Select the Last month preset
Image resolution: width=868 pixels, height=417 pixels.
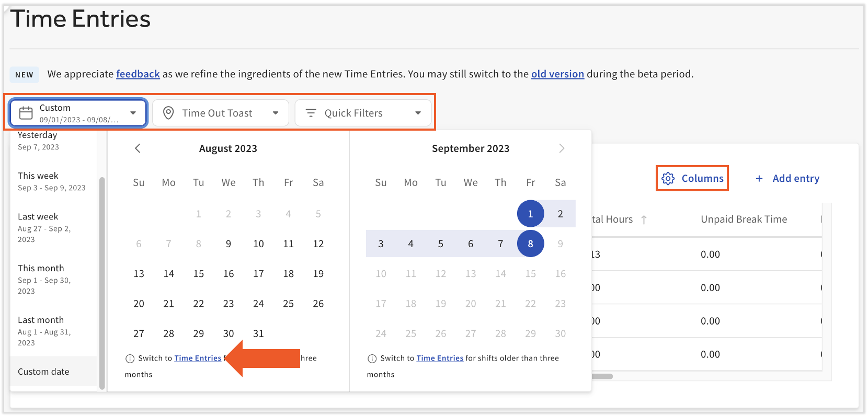click(x=41, y=320)
